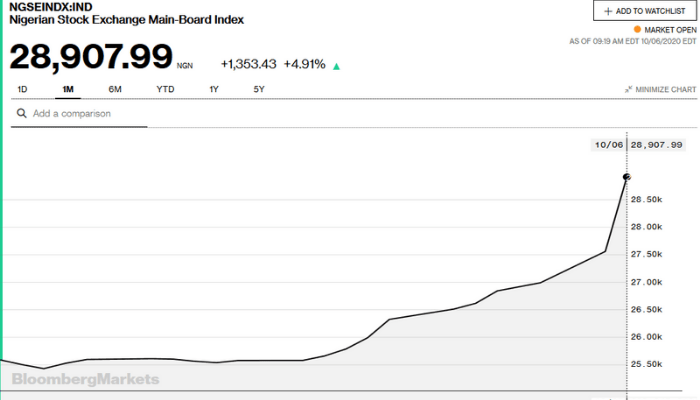
Task: Open the 5Y chart range
Action: point(259,89)
